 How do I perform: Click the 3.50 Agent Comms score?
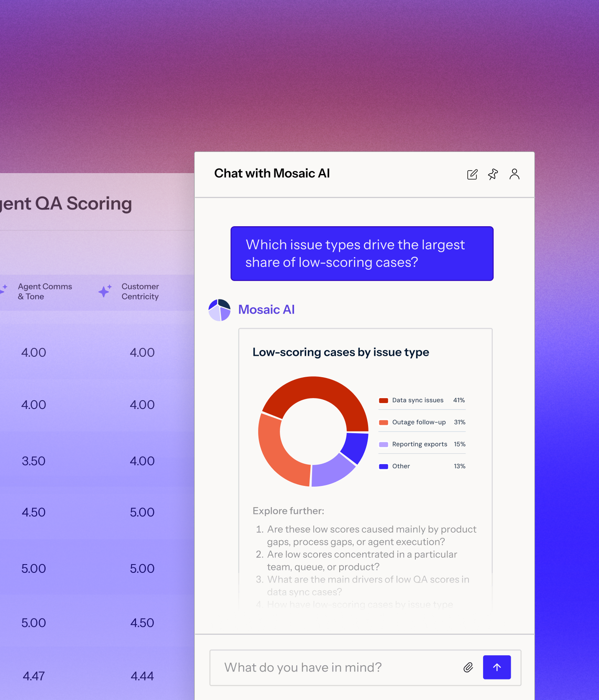pos(33,461)
